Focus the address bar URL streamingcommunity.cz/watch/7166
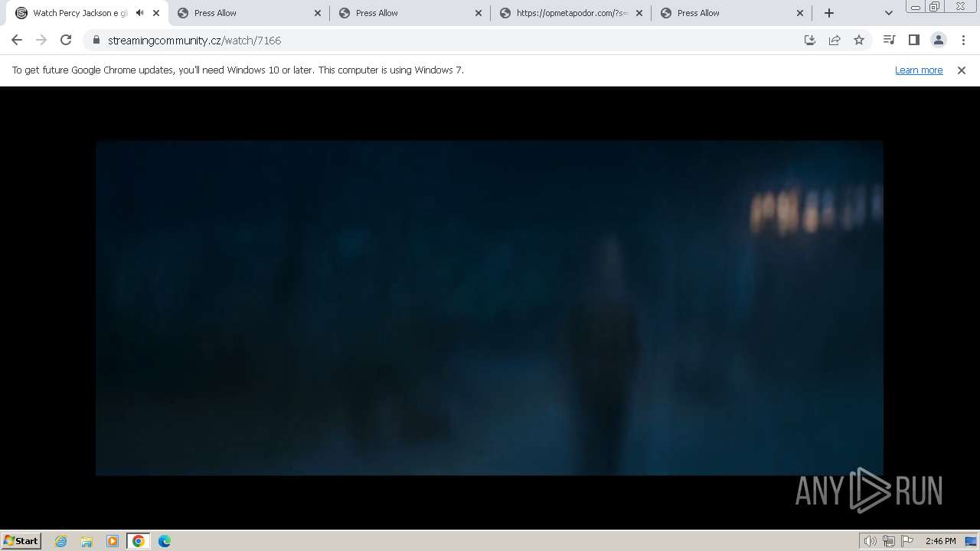This screenshot has width=980, height=551. 194,41
